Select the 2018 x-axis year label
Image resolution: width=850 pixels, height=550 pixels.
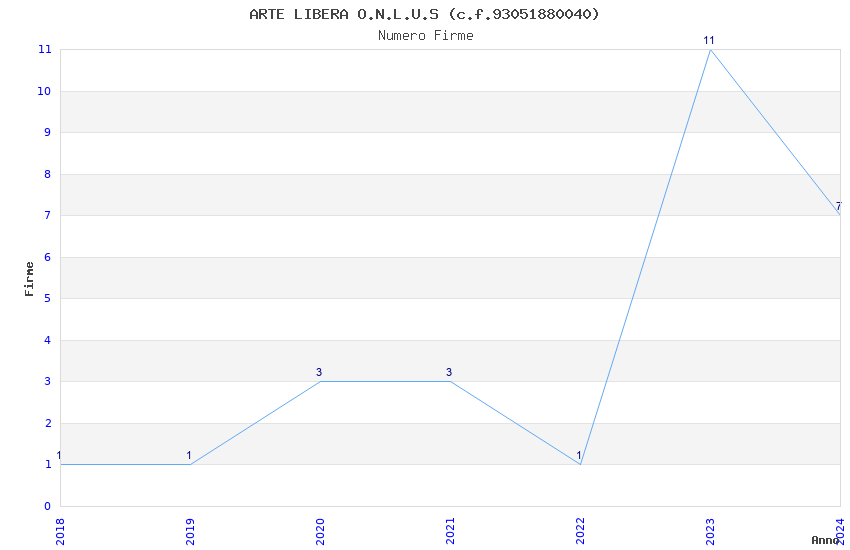(60, 532)
